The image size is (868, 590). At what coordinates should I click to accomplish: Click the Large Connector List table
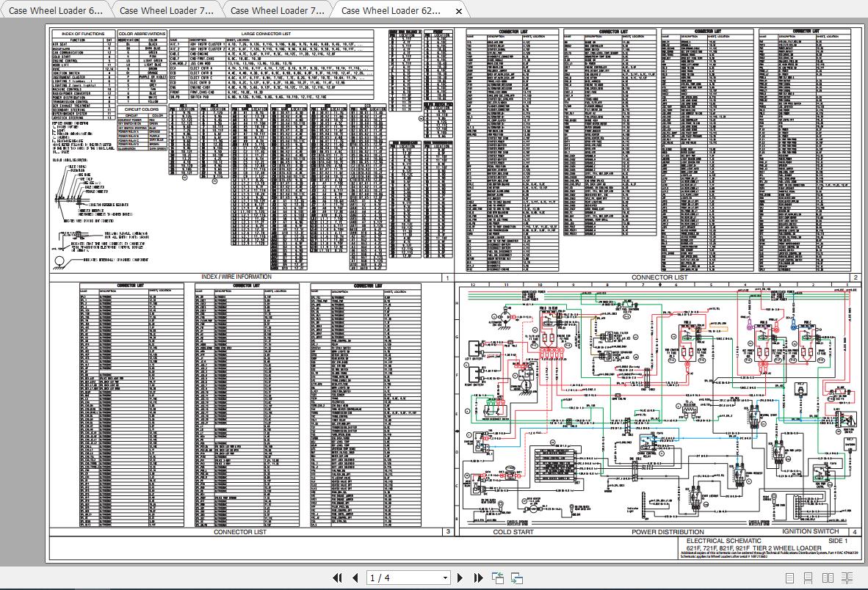[x=271, y=65]
